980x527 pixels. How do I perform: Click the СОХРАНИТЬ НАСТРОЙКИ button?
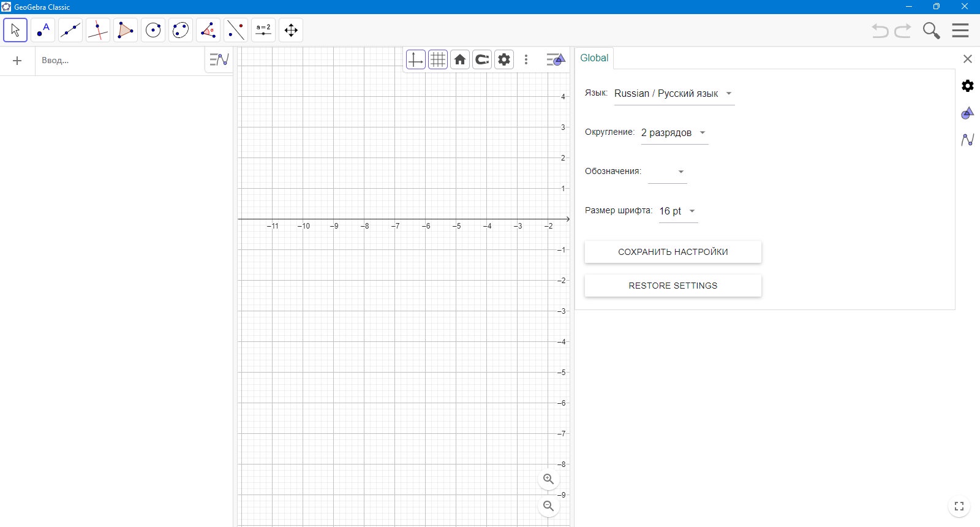click(x=673, y=252)
